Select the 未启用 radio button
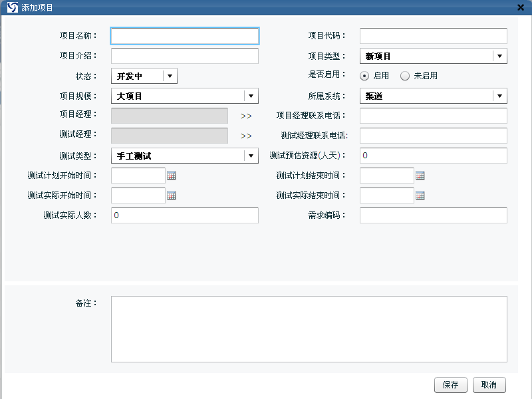 coord(405,76)
